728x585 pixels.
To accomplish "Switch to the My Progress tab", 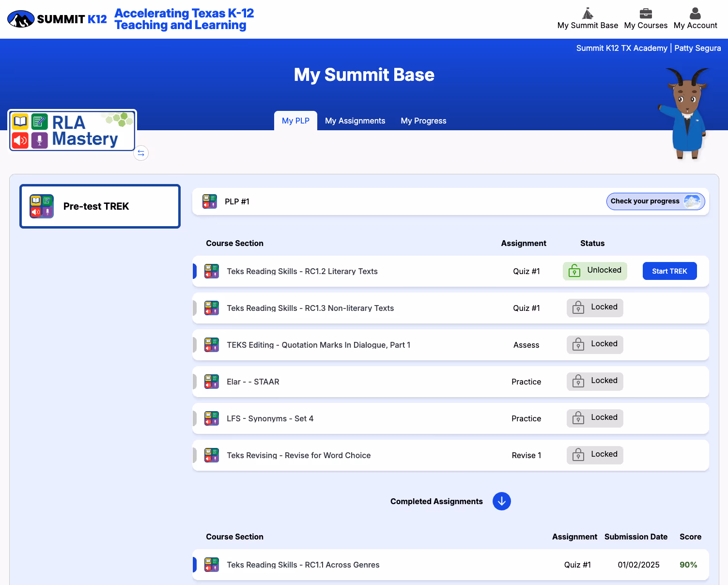I will (423, 121).
